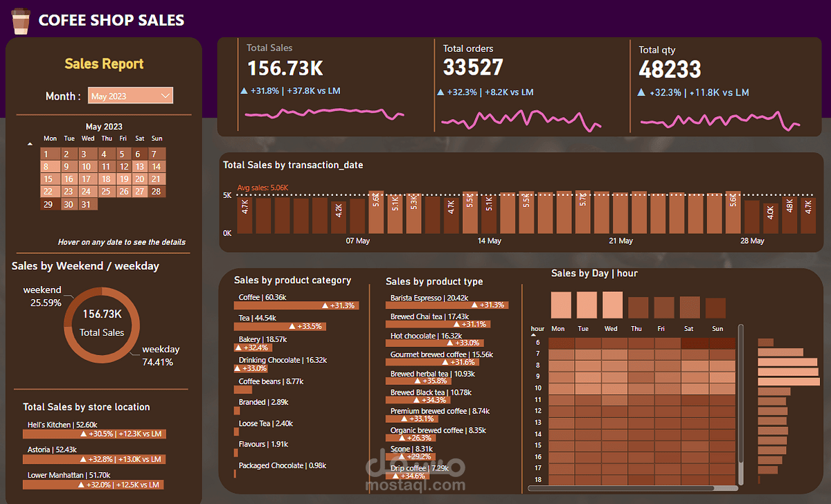Click the Barista Espresso | 20.42k label
This screenshot has height=504, width=831.
pos(429,298)
